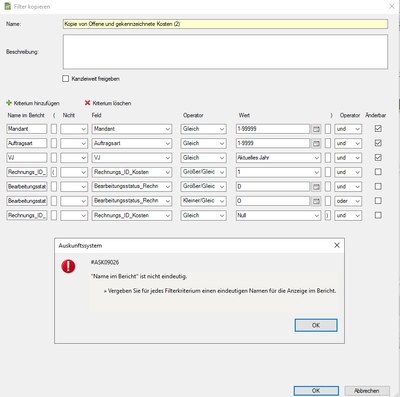The height and width of the screenshot is (397, 400).
Task: Click the Name im Bericht column header
Action: (x=26, y=115)
